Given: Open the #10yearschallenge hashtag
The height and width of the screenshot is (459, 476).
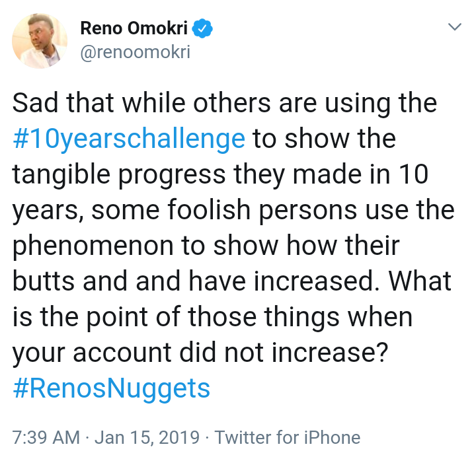Looking at the screenshot, I should [x=129, y=139].
